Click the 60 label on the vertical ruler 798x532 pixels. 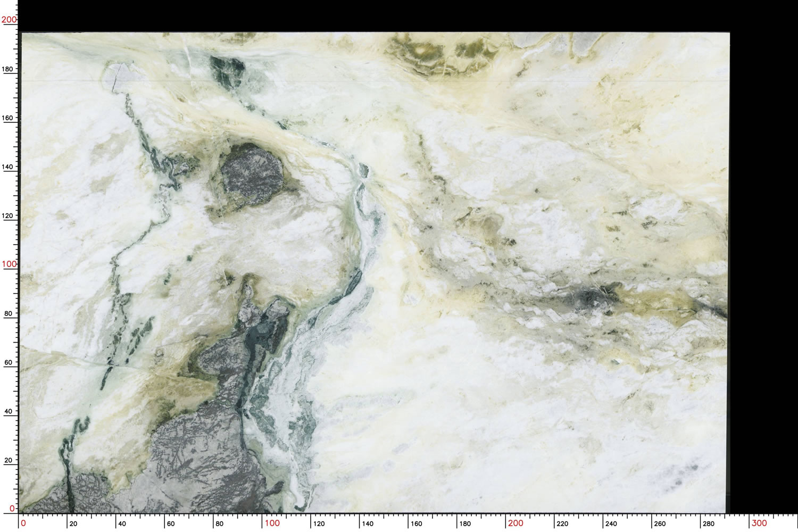coord(9,363)
